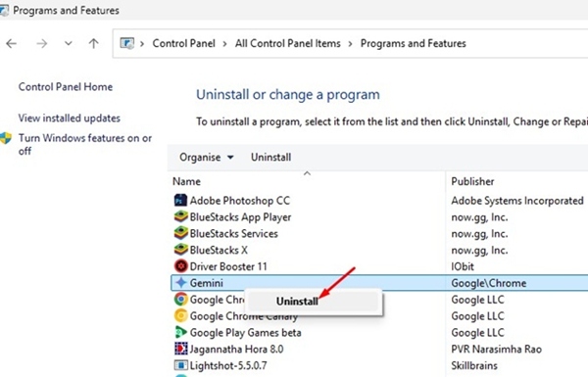Click Google\Chrome publisher cell
This screenshot has height=377, width=588.
pos(489,283)
